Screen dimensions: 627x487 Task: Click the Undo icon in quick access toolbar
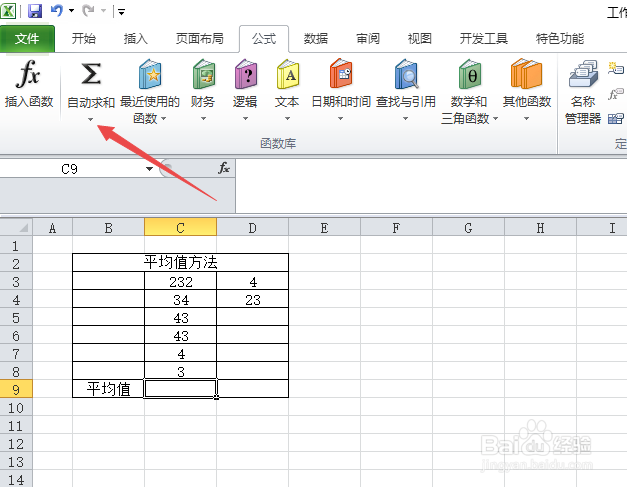(x=57, y=11)
